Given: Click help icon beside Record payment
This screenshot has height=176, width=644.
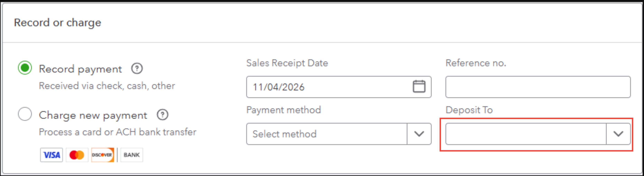Looking at the screenshot, I should coord(137,68).
